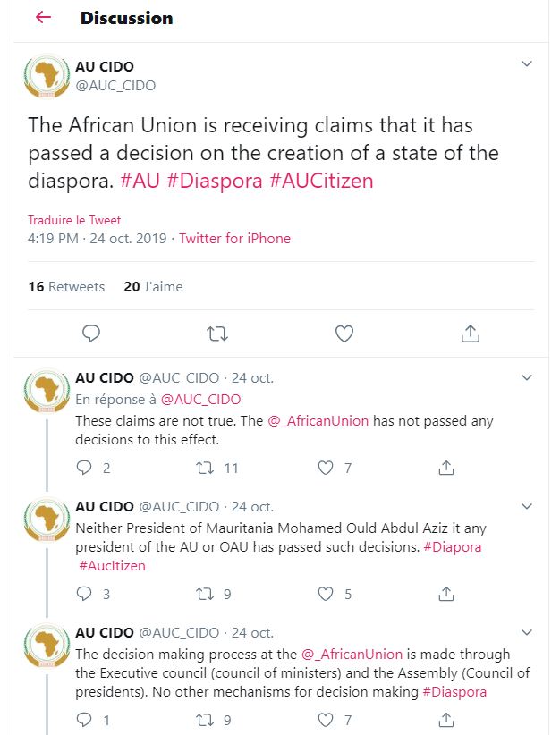Open the main tweet's chevron options menu
Viewport: 560px width, 735px height.
[527, 64]
